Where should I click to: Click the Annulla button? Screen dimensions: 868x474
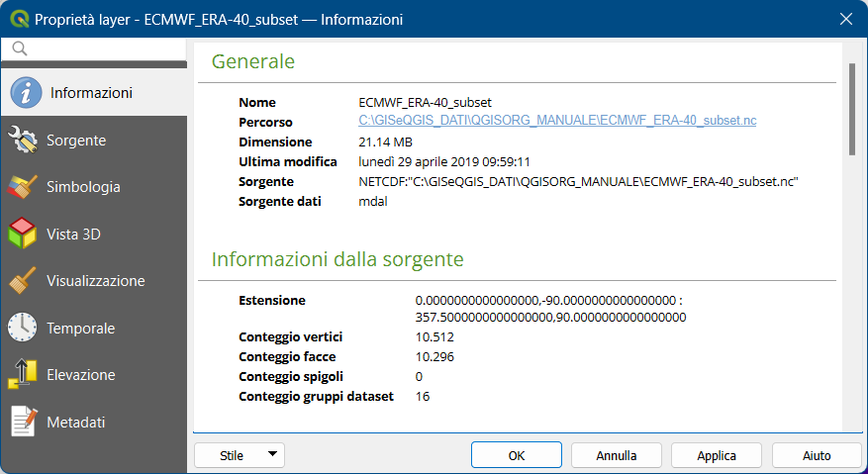[x=617, y=455]
